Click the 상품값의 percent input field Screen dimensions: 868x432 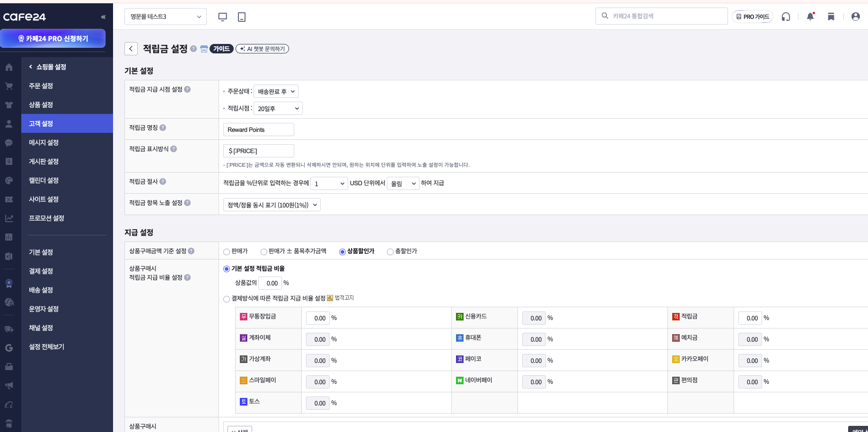pyautogui.click(x=270, y=283)
